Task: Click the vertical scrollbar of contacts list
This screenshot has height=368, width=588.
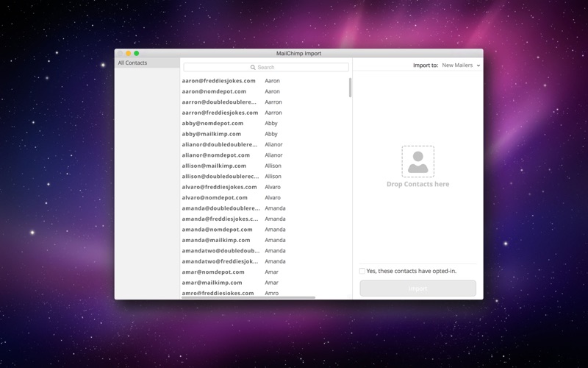Action: click(350, 88)
